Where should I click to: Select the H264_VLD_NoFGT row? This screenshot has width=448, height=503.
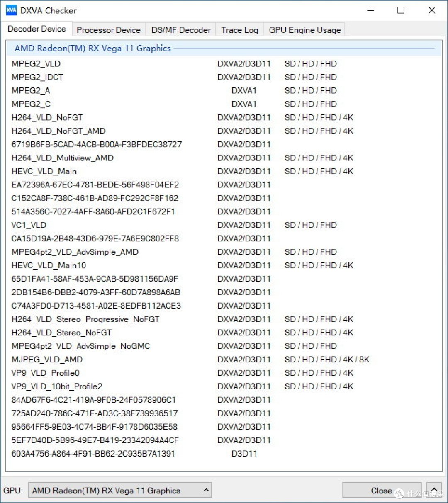pos(224,117)
